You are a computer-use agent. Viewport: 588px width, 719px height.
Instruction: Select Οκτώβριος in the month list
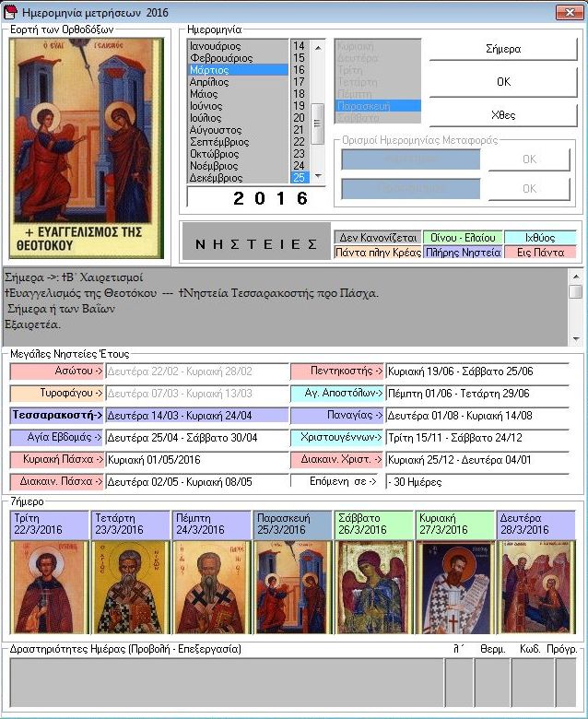point(239,154)
